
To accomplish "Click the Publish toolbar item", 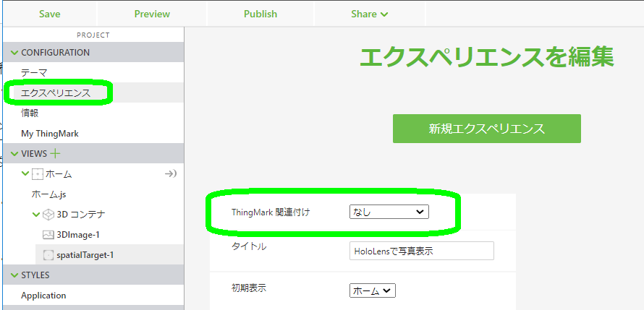I will click(260, 14).
